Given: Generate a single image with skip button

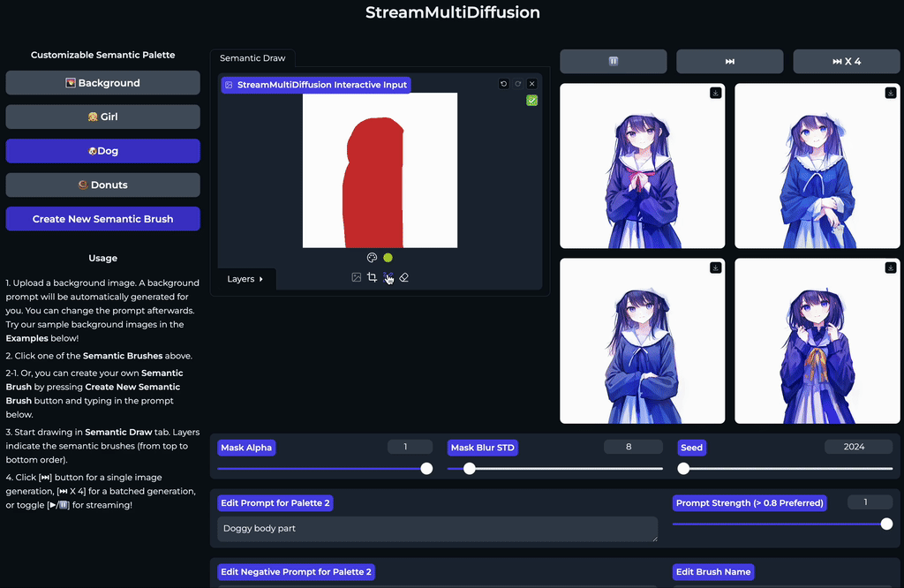Looking at the screenshot, I should [730, 61].
